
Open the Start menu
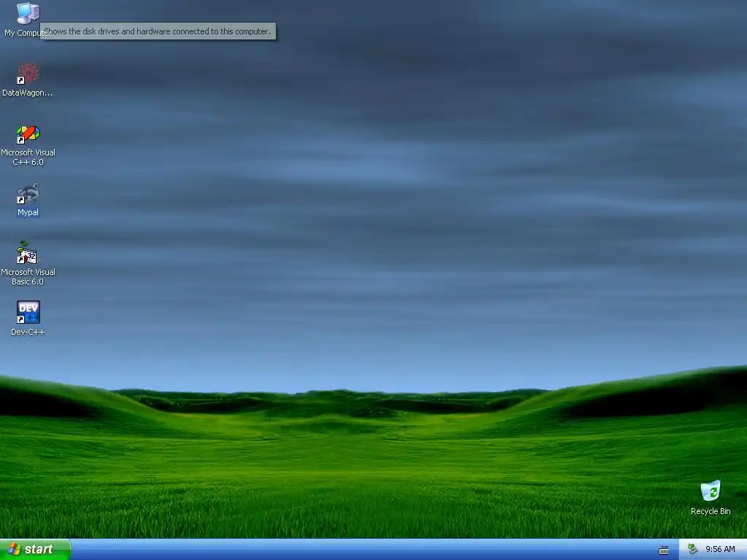[35, 550]
